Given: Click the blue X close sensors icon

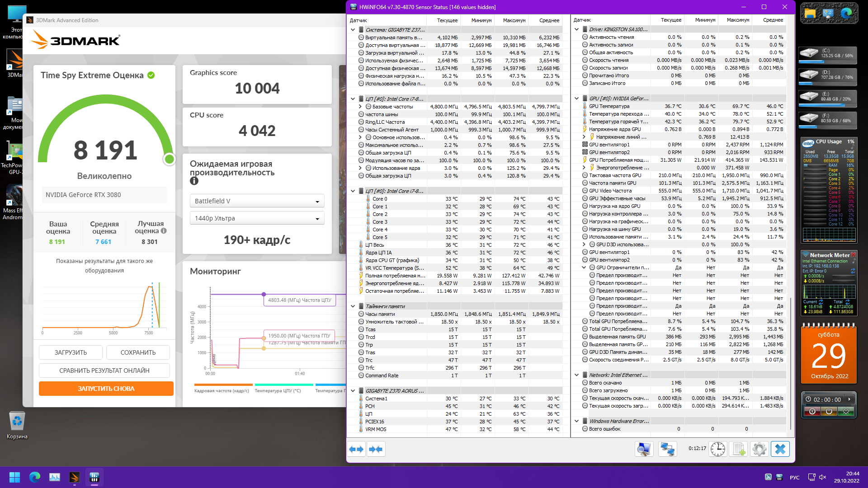Looking at the screenshot, I should pos(780,449).
